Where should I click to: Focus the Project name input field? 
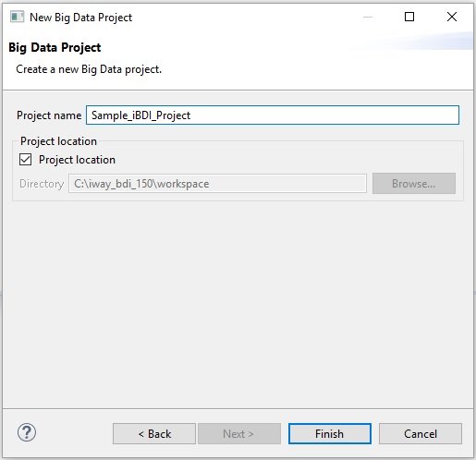(273, 115)
